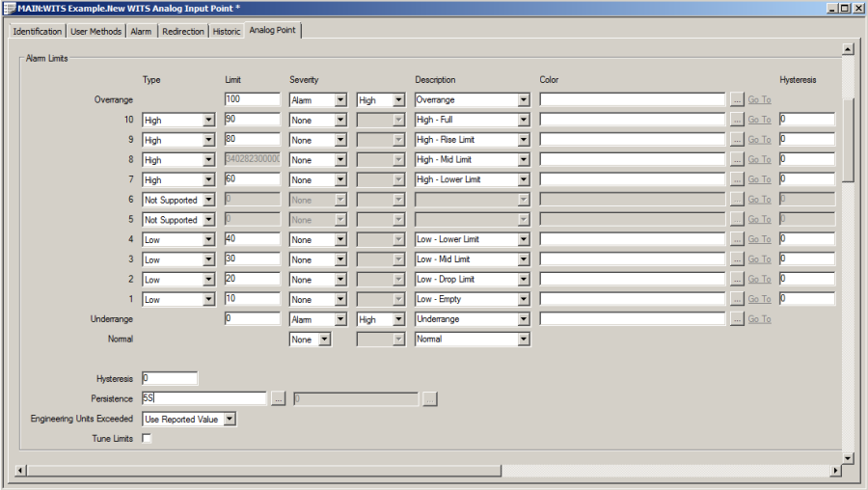Click the browse button for Underrange color
This screenshot has width=868, height=490.
[737, 319]
